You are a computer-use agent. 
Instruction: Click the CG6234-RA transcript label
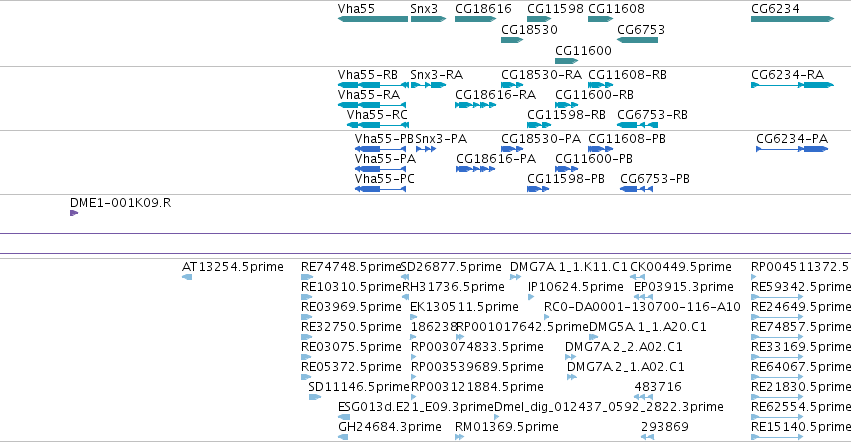pos(788,74)
